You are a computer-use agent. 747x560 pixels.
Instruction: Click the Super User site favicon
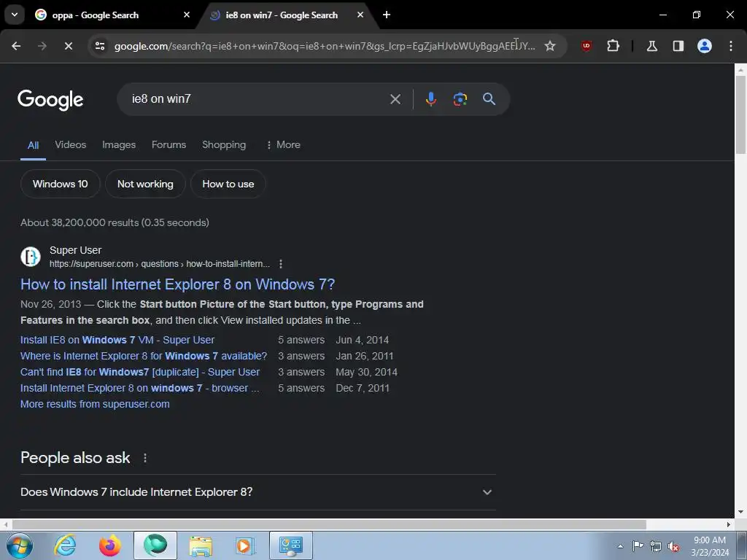[x=31, y=257]
